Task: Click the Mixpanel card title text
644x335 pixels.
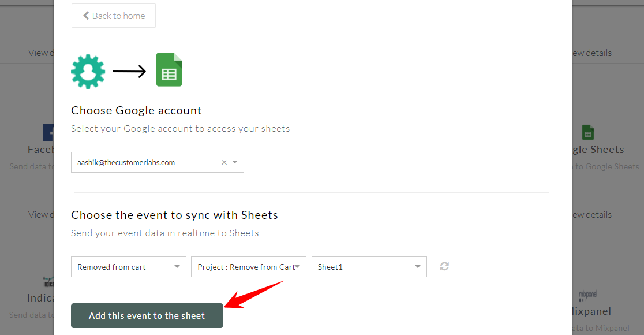Action: [x=591, y=311]
